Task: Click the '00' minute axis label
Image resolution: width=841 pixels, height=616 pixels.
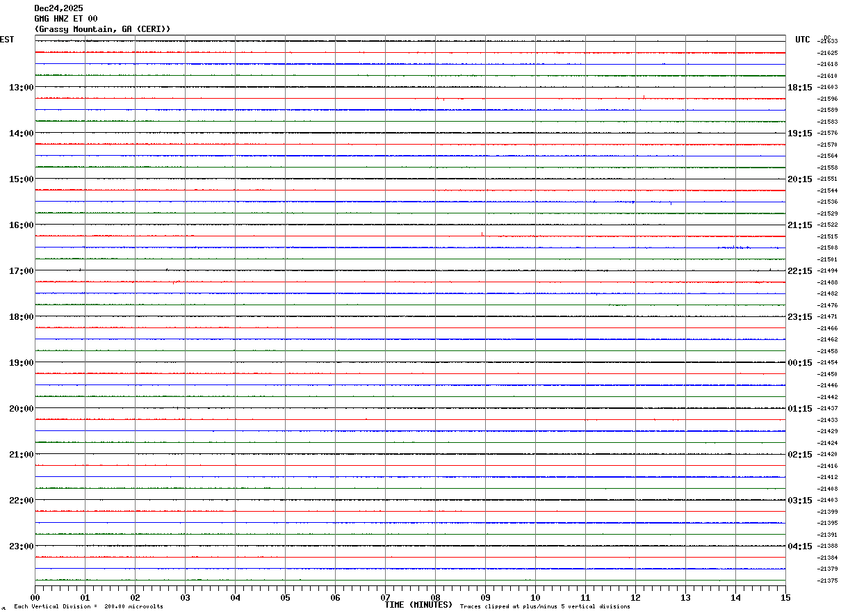Action: pos(35,597)
